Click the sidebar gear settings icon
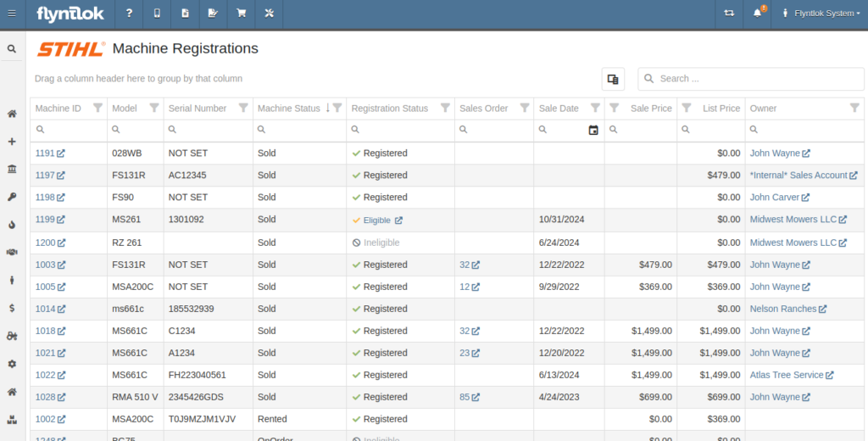The height and width of the screenshot is (441, 868). (12, 364)
